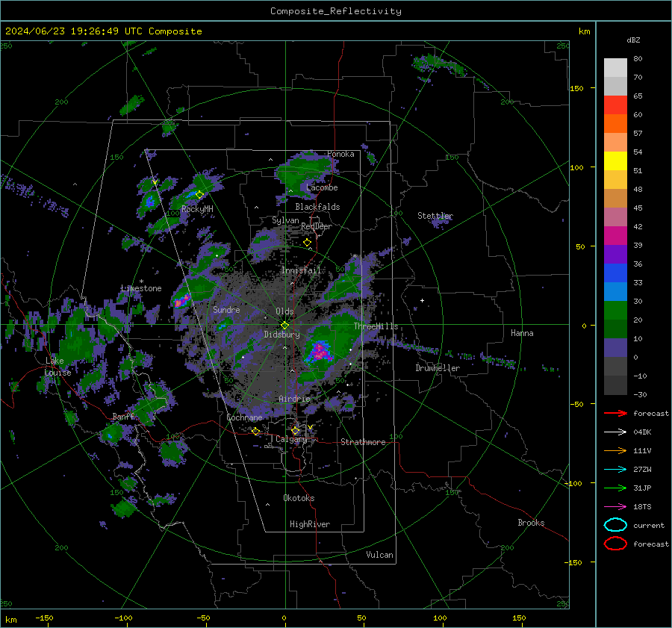Click the Stettler city label
Image resolution: width=672 pixels, height=628 pixels.
435,216
